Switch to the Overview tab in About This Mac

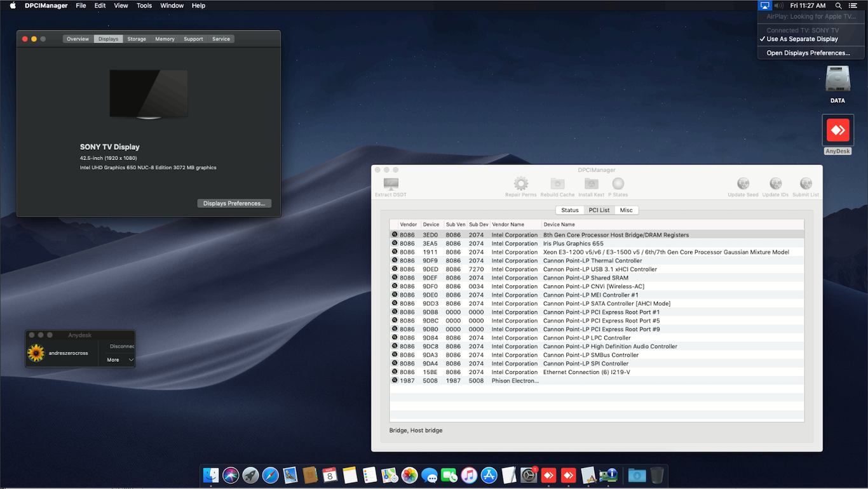pos(78,39)
